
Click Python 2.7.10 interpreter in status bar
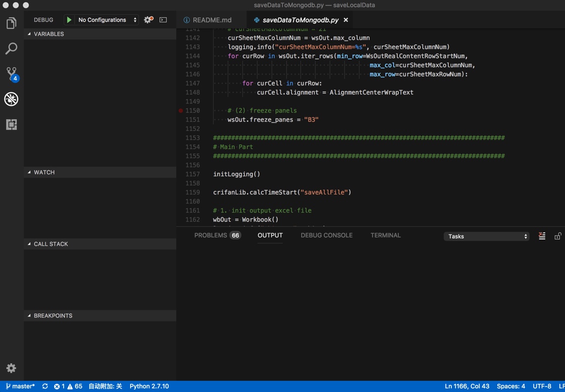coord(149,386)
